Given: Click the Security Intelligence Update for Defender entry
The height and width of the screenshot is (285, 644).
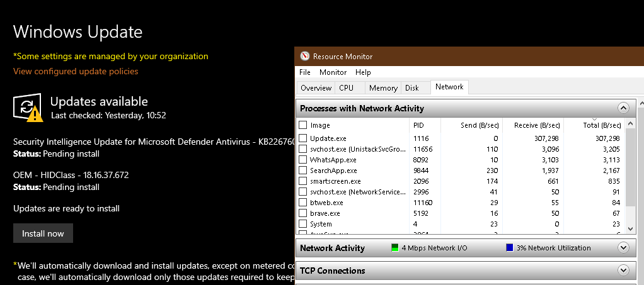Looking at the screenshot, I should point(154,142).
